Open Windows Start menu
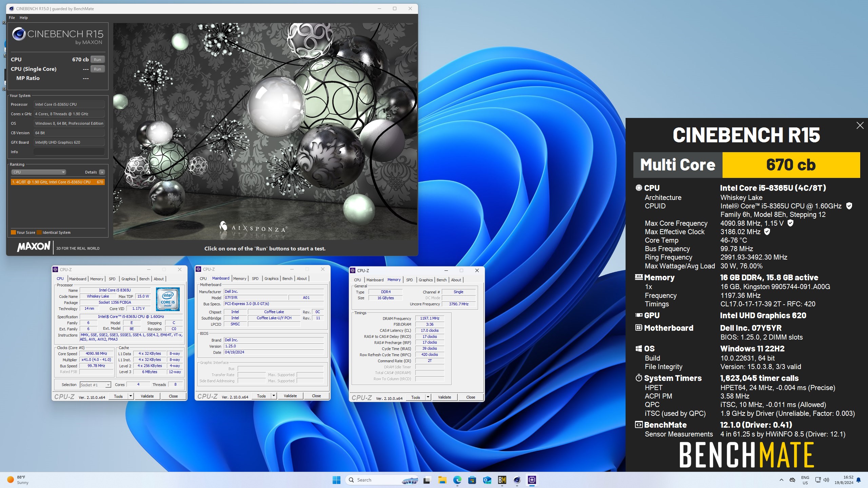Screen dimensions: 868x488 pos(336,480)
